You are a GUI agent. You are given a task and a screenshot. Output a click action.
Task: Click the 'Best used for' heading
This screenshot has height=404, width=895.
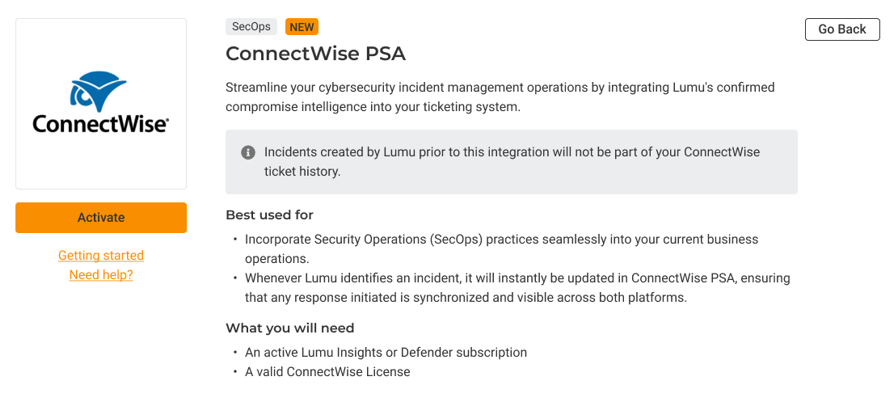pyautogui.click(x=269, y=215)
